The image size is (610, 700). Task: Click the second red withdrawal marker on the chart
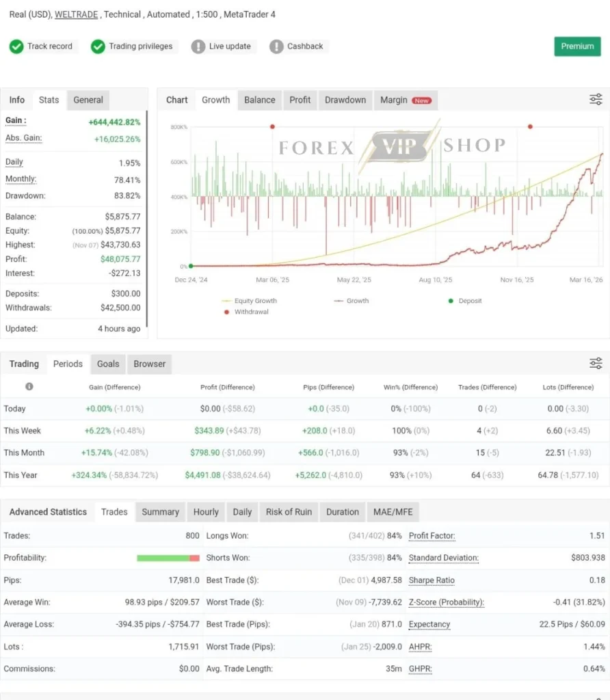[x=530, y=126]
